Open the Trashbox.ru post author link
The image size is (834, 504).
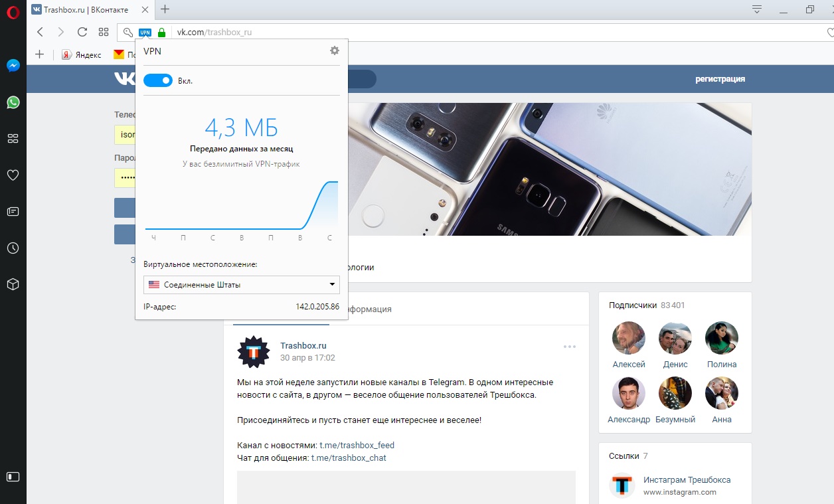[x=303, y=345]
